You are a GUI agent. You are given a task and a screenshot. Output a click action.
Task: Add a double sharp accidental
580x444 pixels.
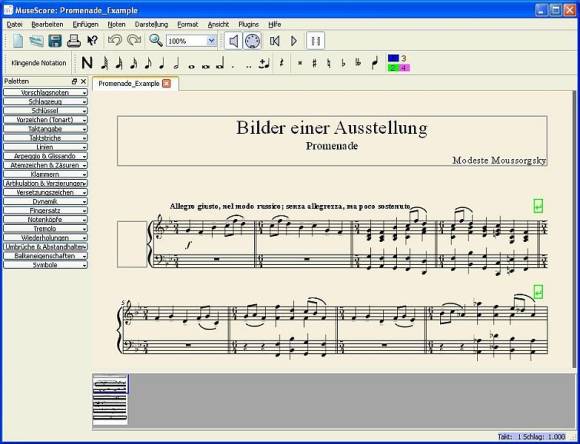click(x=300, y=63)
